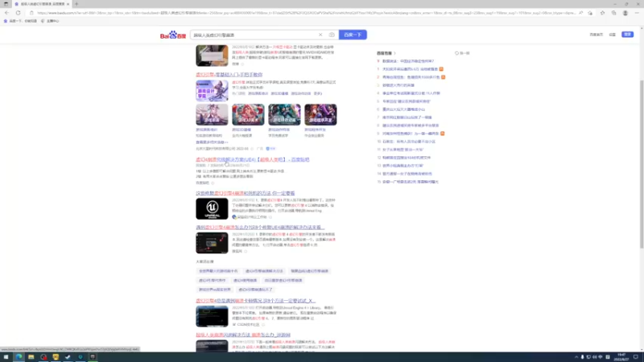Click the Baidu logo
This screenshot has height=362, width=644.
173,35
